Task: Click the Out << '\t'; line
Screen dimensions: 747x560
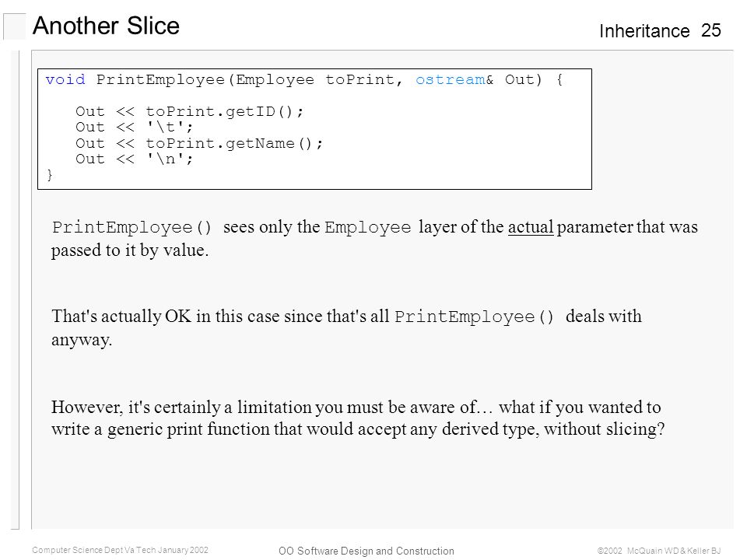Action: [135, 127]
